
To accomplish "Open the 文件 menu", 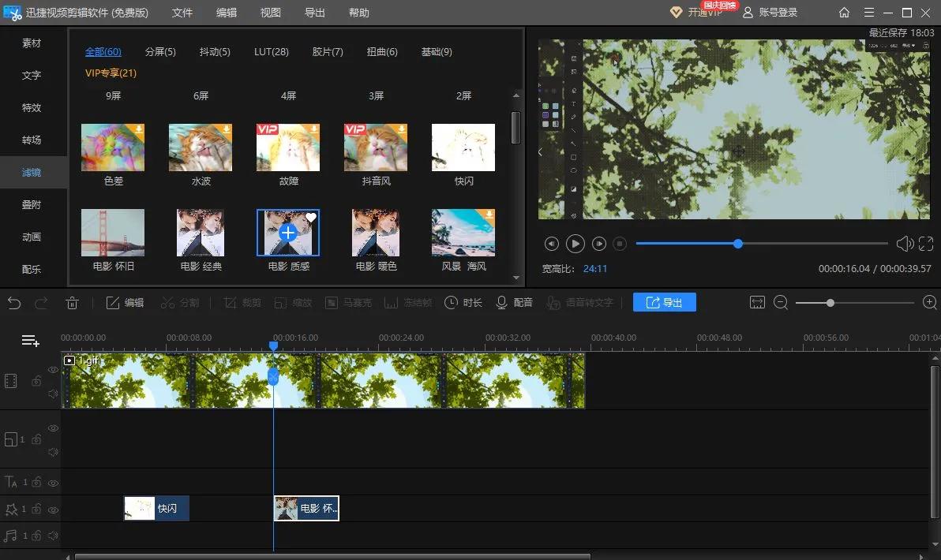I will pyautogui.click(x=182, y=13).
